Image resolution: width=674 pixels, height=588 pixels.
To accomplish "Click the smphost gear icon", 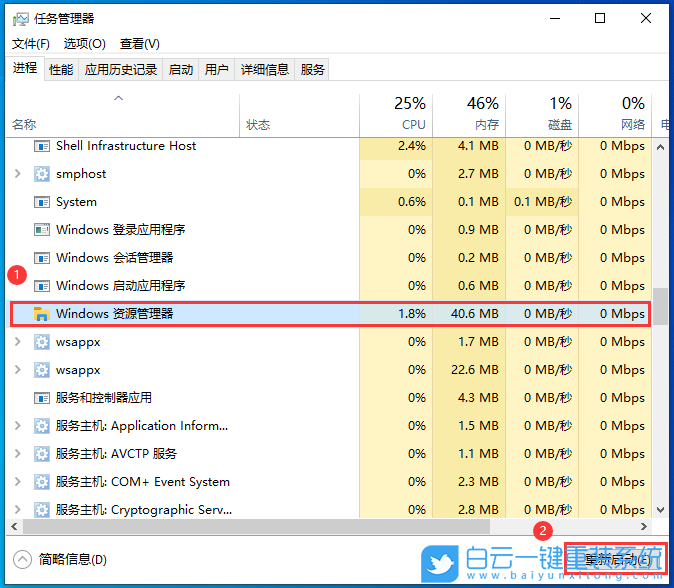I will 42,174.
